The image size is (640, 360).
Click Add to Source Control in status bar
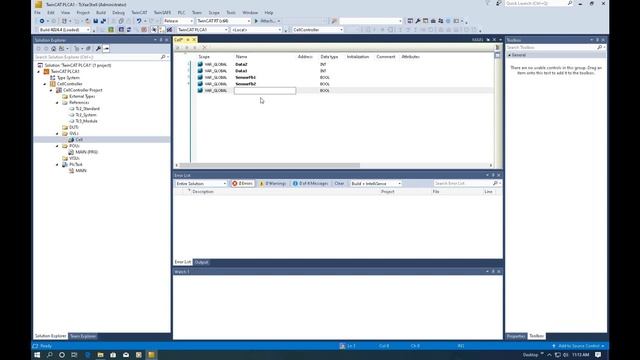pos(578,346)
